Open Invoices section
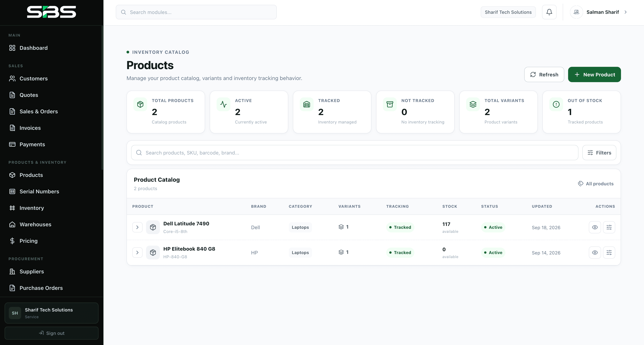Image resolution: width=644 pixels, height=345 pixels. [52, 128]
